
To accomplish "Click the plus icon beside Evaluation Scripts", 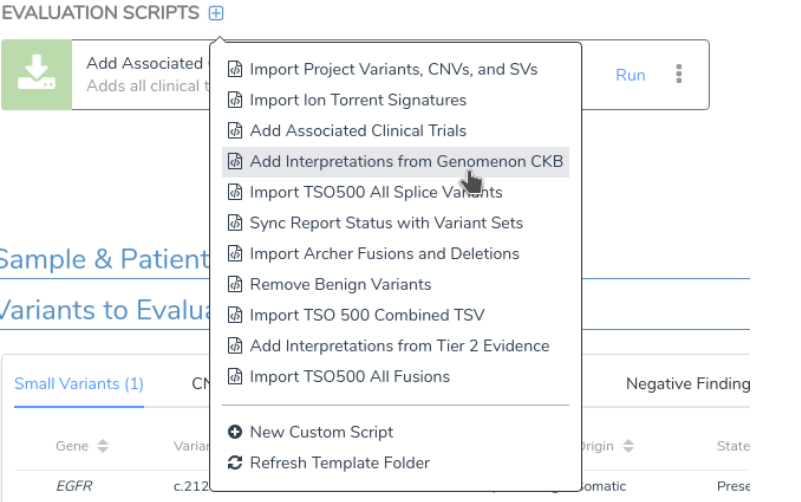I will click(217, 13).
